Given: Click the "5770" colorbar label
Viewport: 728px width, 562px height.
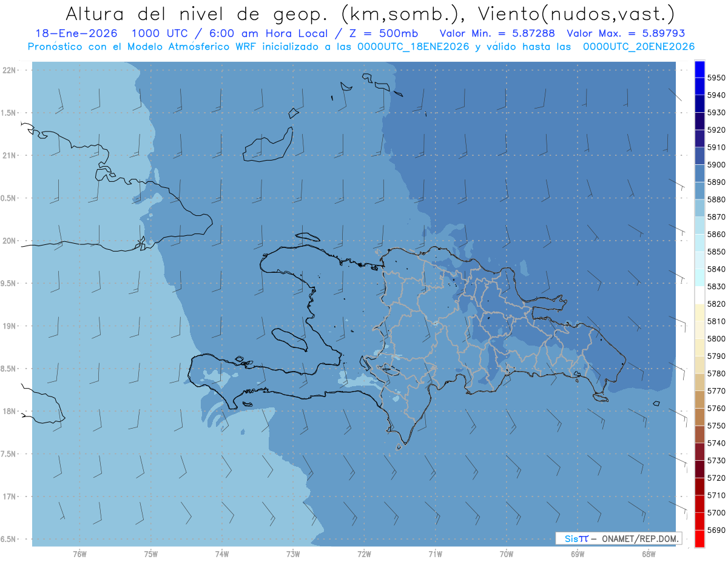Looking at the screenshot, I should click(x=716, y=391).
